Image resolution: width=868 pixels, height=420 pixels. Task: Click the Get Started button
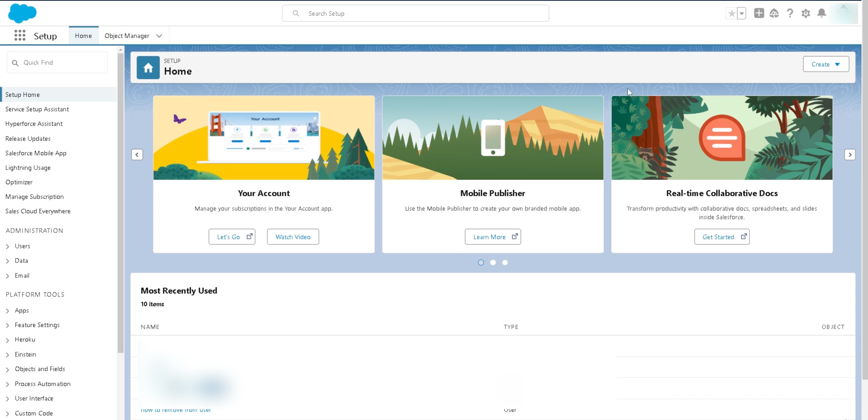pos(722,237)
